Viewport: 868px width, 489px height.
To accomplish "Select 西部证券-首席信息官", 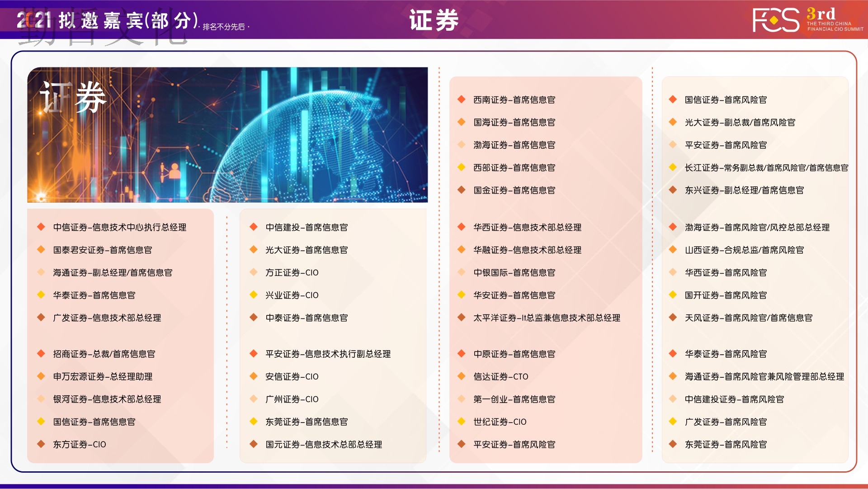I will 514,168.
